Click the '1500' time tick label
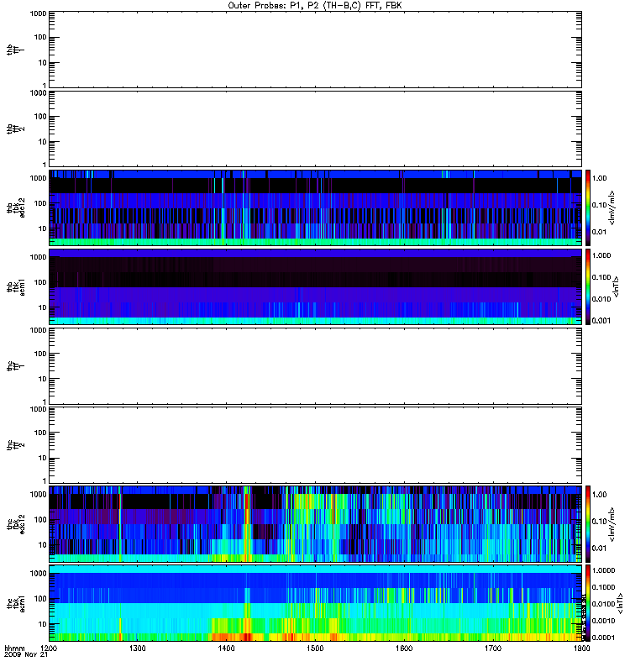630x672 pixels. coord(315,648)
